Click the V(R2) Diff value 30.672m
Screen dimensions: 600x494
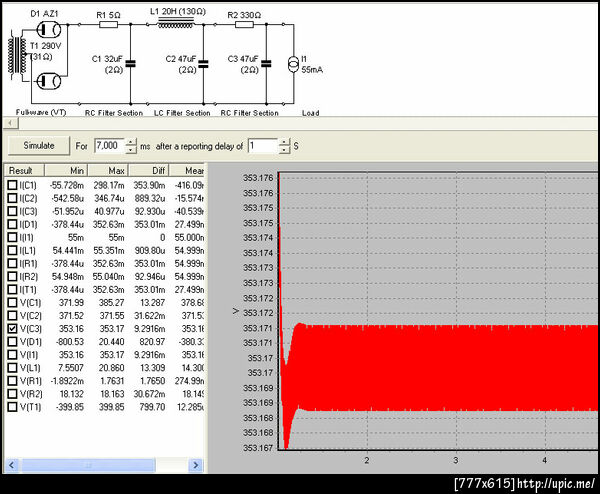pyautogui.click(x=149, y=394)
